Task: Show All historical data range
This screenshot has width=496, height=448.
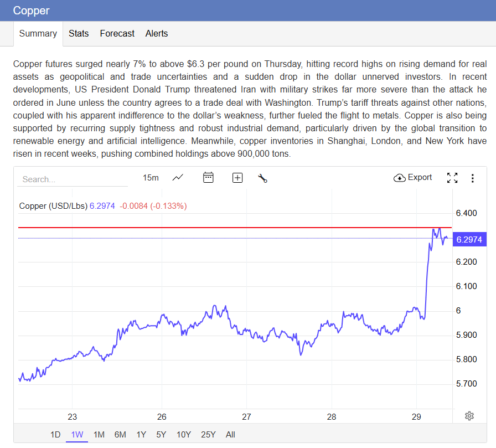Action: click(x=230, y=435)
